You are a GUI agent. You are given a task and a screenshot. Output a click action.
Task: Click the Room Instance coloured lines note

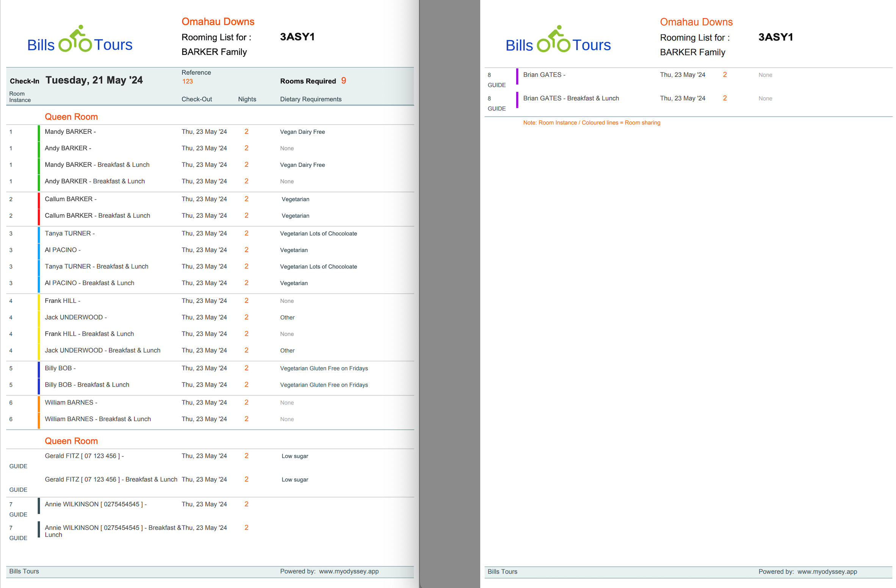tap(591, 123)
